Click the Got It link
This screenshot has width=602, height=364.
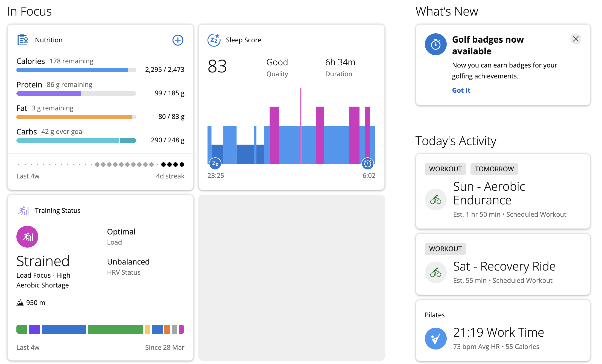[x=461, y=90]
